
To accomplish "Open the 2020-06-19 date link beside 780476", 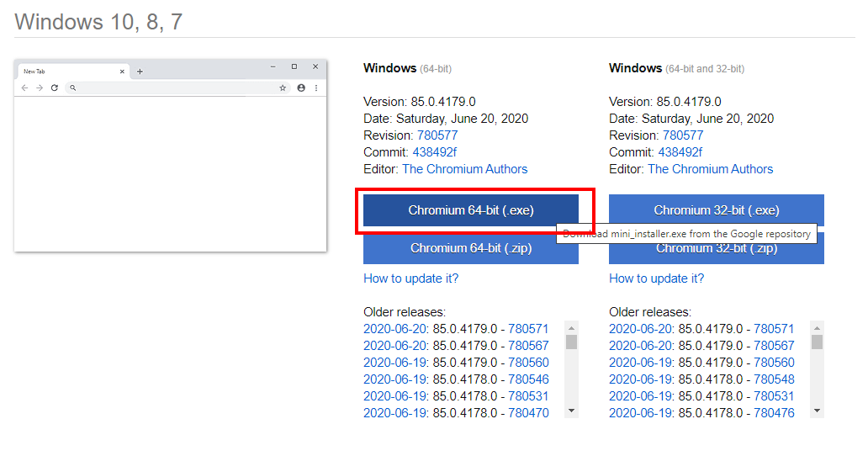I will coord(640,413).
